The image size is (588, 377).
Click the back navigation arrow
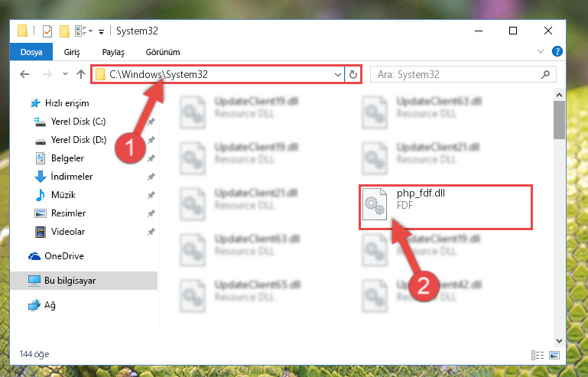coord(24,74)
